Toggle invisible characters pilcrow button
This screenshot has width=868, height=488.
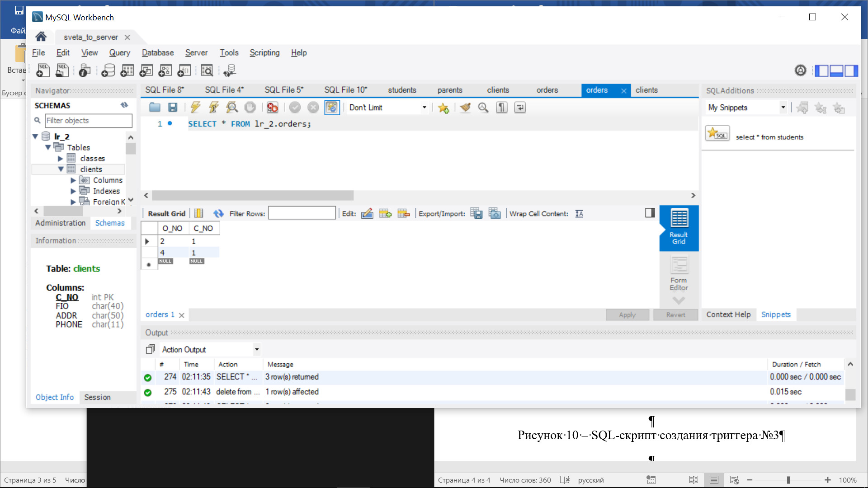tap(502, 108)
